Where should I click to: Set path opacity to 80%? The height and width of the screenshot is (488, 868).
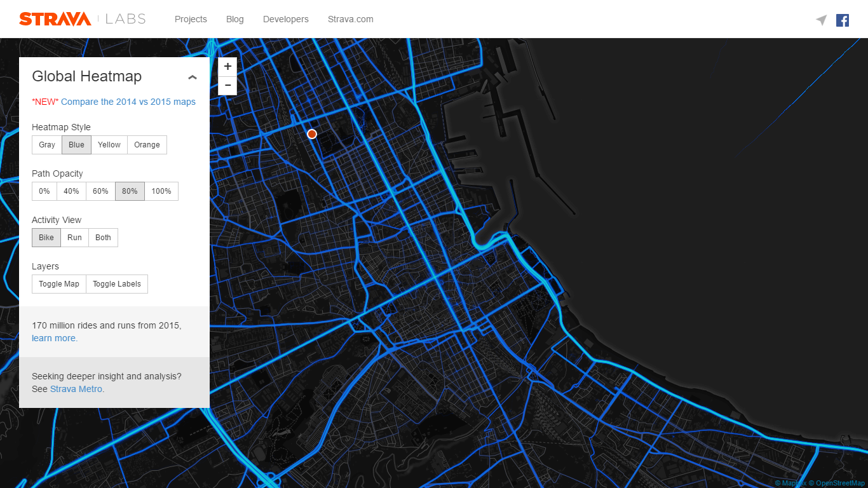click(130, 191)
